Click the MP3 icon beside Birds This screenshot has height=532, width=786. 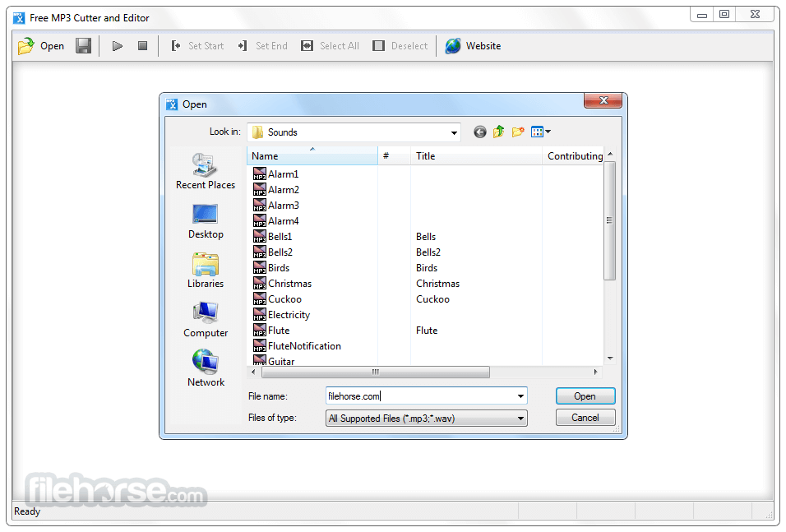point(260,268)
